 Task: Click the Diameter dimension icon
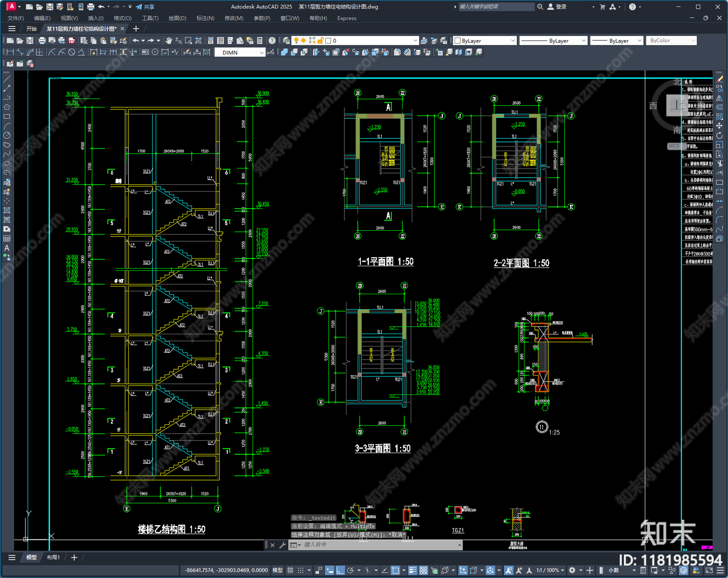[71, 52]
